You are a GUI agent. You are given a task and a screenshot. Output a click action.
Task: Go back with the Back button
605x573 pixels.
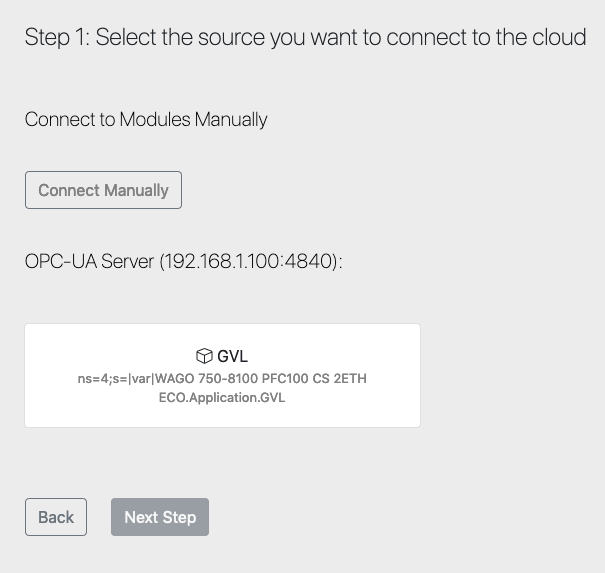tap(56, 517)
